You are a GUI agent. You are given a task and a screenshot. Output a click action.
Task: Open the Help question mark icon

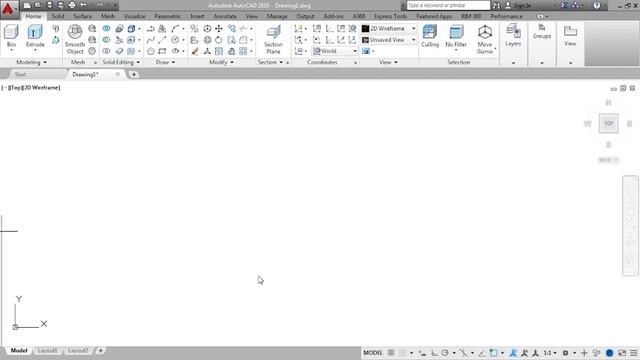pyautogui.click(x=597, y=5)
